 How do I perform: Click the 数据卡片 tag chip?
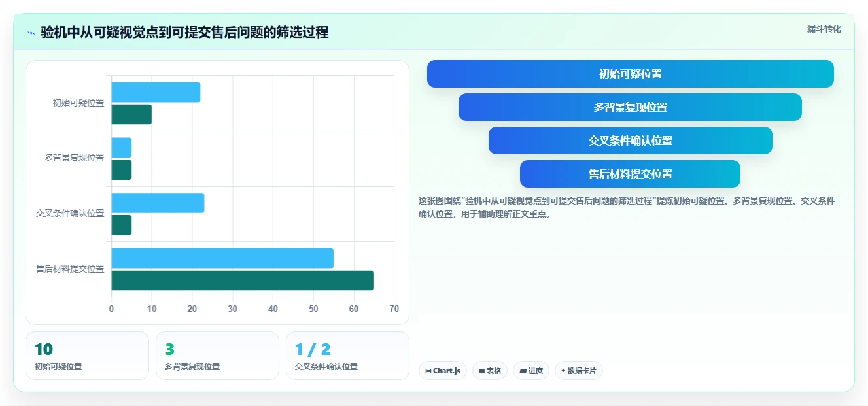pos(578,371)
